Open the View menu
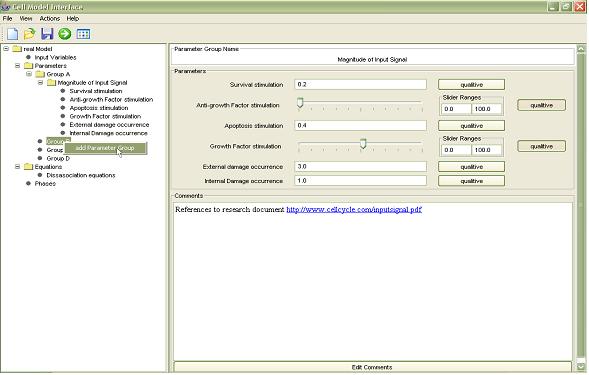 26,18
